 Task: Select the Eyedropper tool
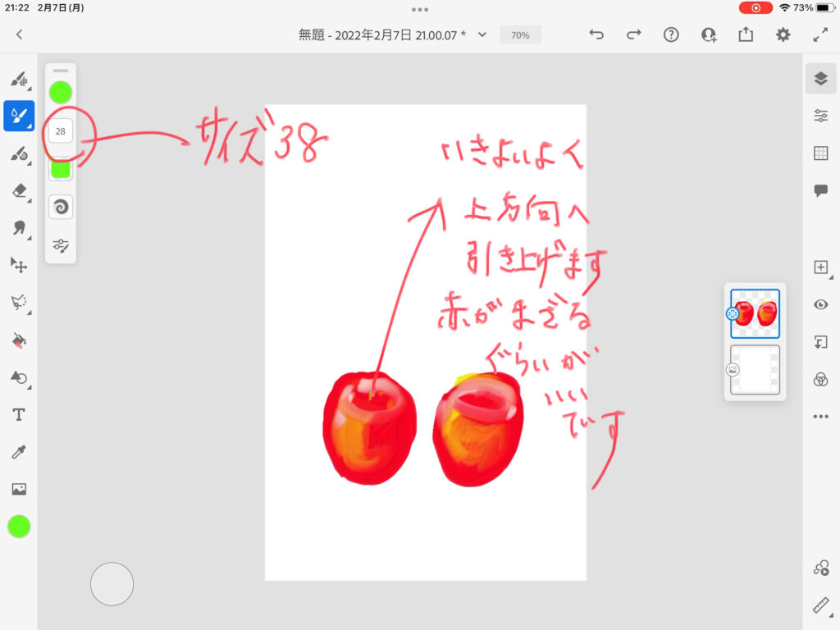18,452
